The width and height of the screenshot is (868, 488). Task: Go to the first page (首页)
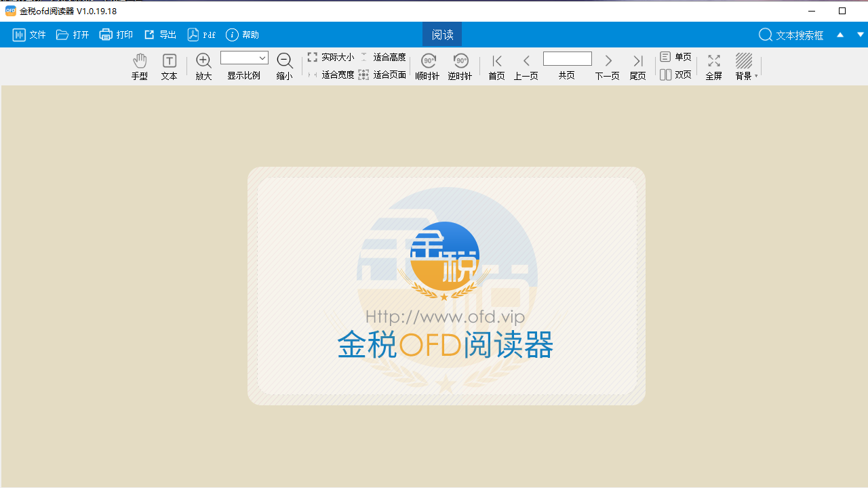point(496,66)
